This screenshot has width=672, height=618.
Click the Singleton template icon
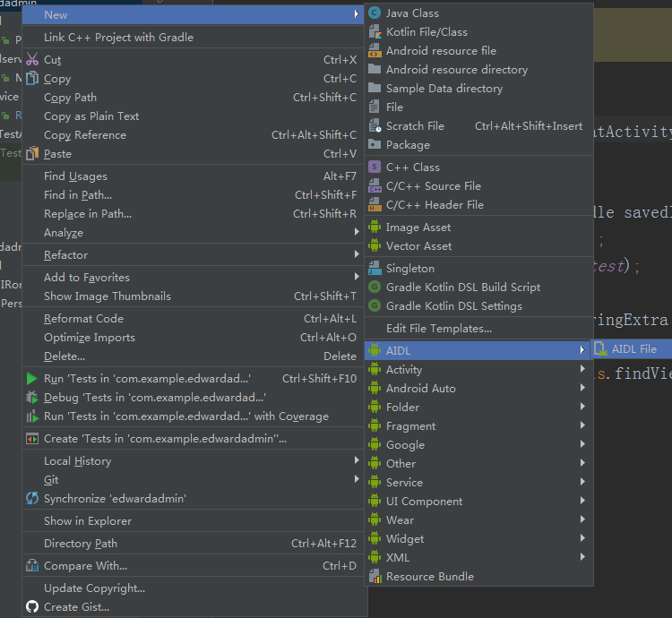point(375,268)
